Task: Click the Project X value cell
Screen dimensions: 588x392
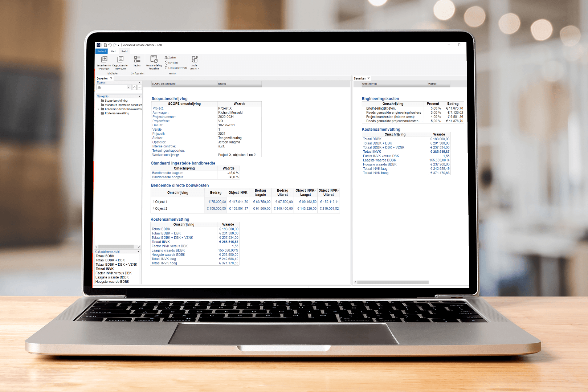Action: tap(225, 108)
